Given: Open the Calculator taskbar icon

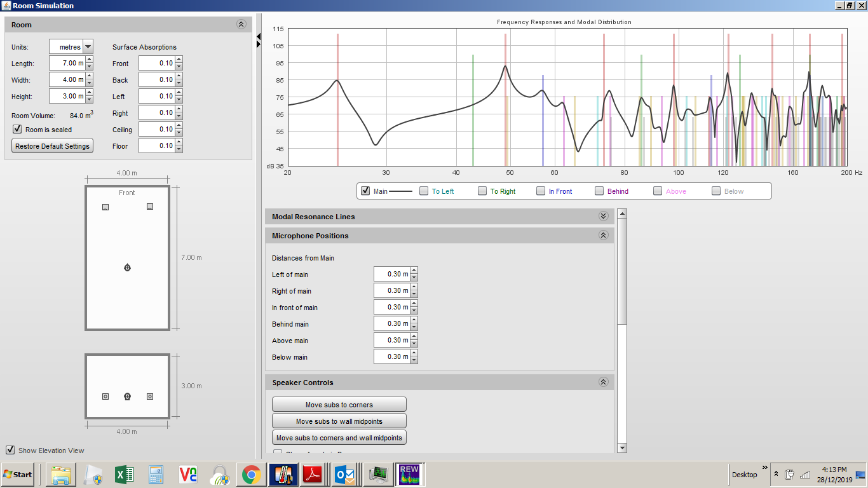Looking at the screenshot, I should pyautogui.click(x=156, y=475).
